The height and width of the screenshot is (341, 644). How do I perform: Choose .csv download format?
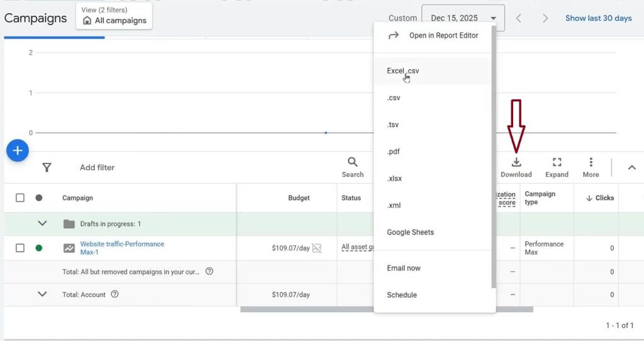point(433,98)
